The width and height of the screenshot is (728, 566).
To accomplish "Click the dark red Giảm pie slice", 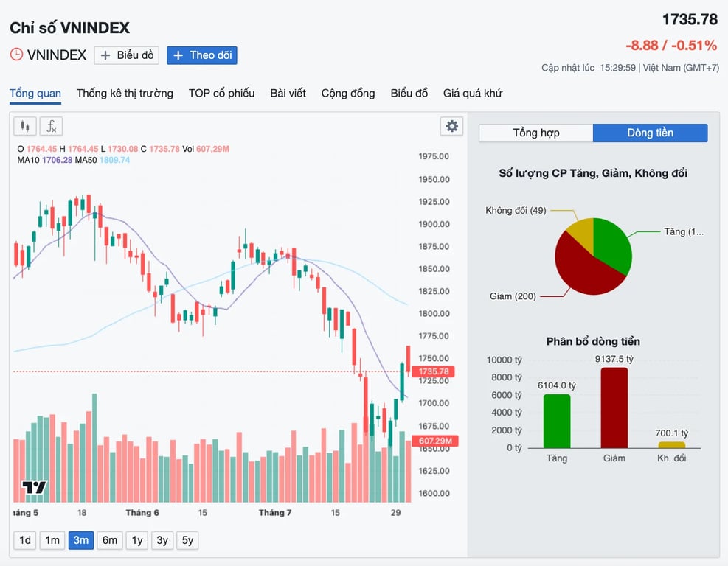I will [x=583, y=271].
